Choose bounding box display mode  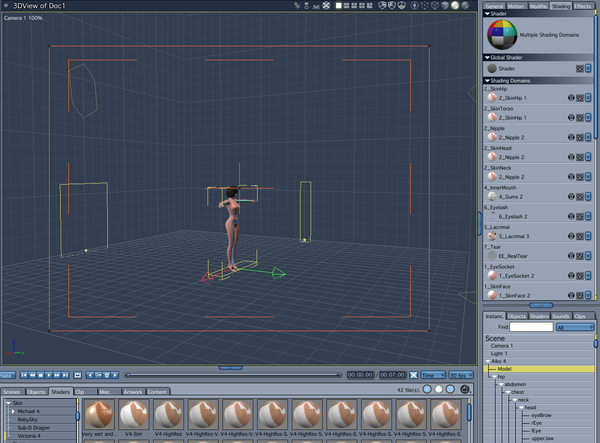point(425,5)
